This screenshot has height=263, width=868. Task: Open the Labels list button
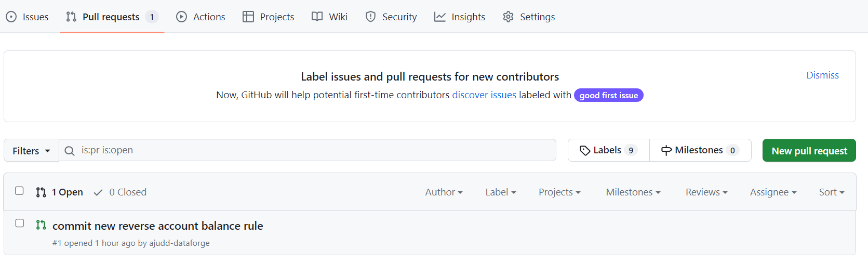coord(608,150)
